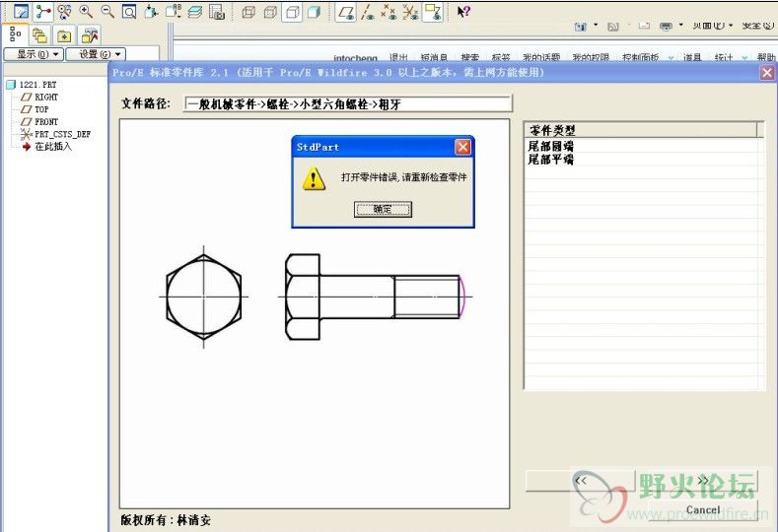This screenshot has height=532, width=778.
Task: Close the StdPart error dialog
Action: tap(462, 147)
